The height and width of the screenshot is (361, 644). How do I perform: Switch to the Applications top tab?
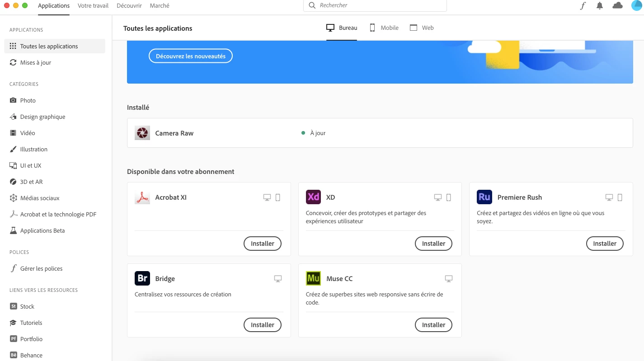(54, 6)
